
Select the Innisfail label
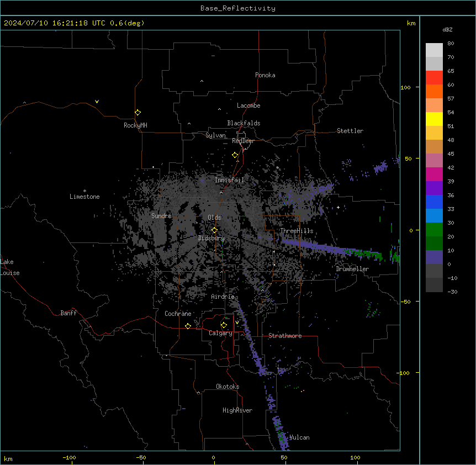[230, 180]
